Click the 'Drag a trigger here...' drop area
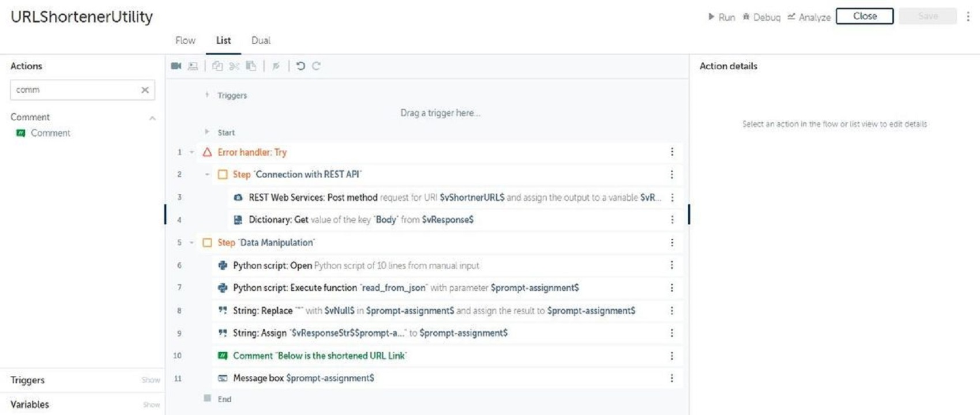Viewport: 980px width, 415px height. (440, 113)
